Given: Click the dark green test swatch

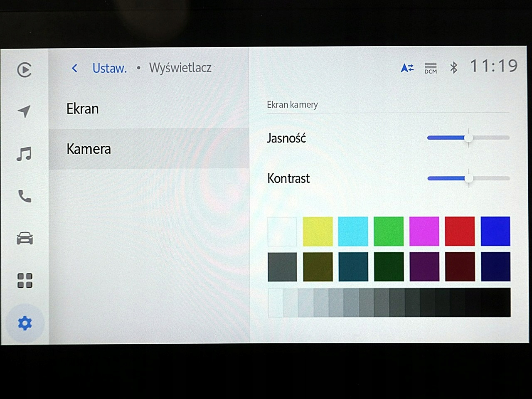Looking at the screenshot, I should click(389, 267).
